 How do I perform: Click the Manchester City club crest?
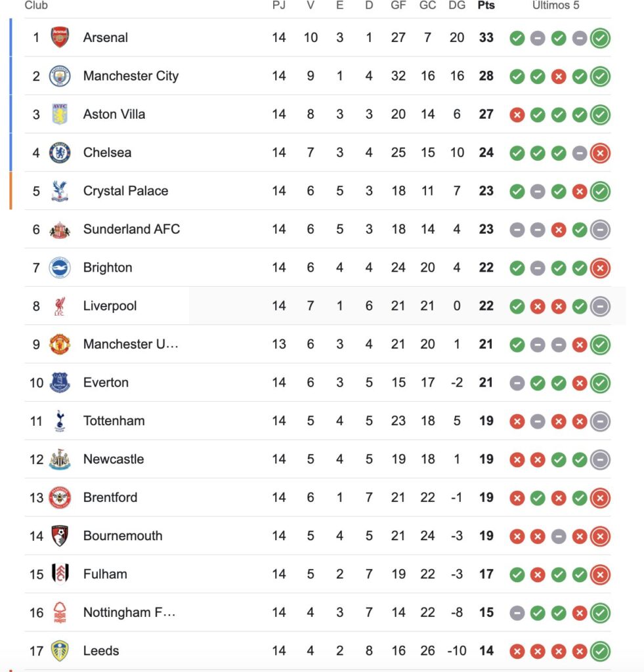coord(60,76)
